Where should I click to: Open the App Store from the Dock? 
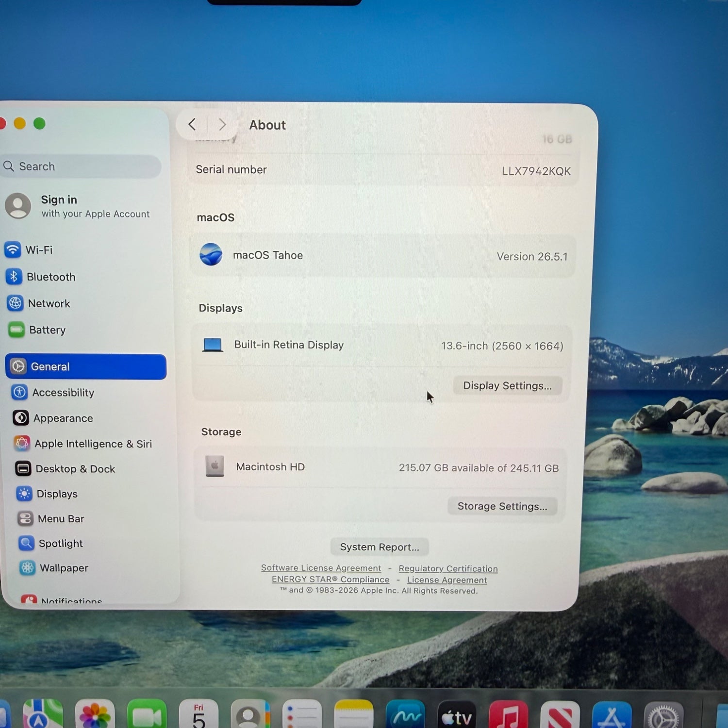(612, 715)
